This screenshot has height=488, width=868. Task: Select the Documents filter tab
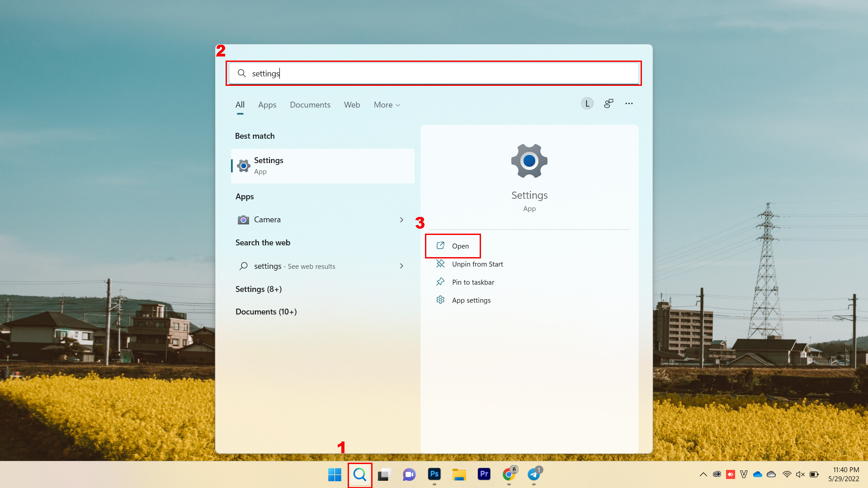pyautogui.click(x=310, y=104)
